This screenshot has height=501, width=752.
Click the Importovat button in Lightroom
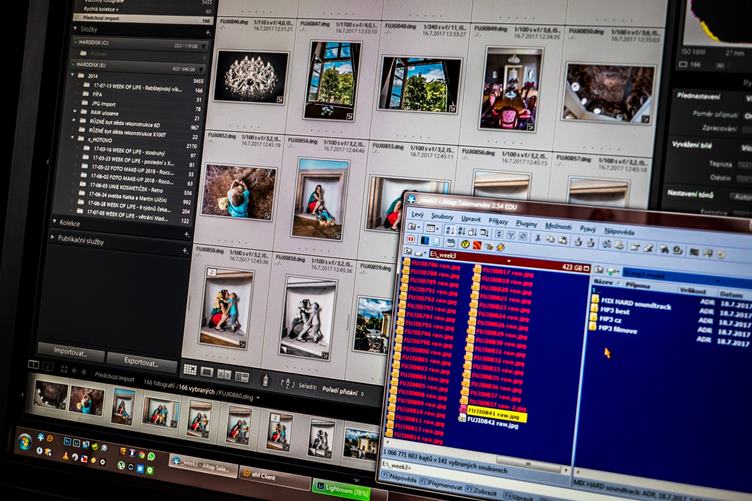click(x=70, y=352)
